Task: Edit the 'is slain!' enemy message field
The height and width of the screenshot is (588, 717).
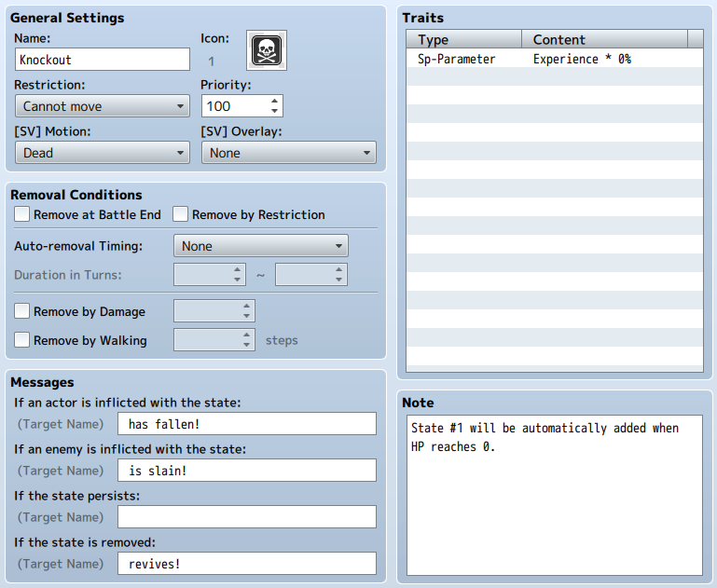Action: pyautogui.click(x=247, y=471)
